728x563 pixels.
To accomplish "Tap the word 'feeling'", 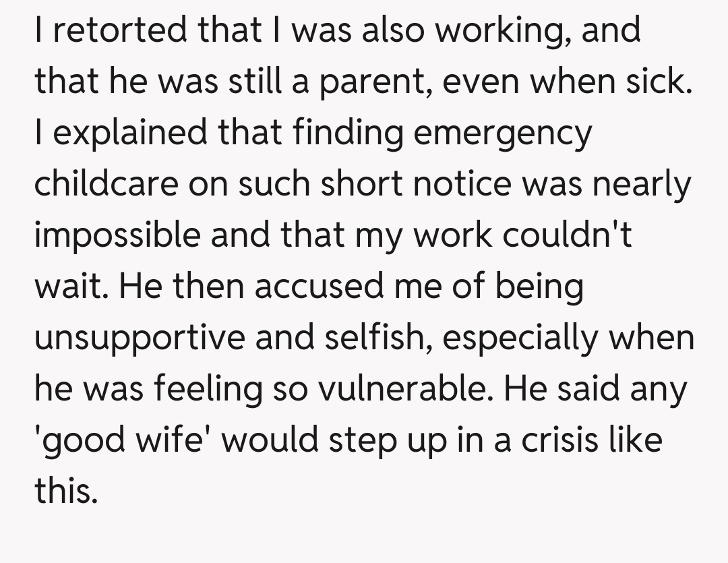I will 208,388.
